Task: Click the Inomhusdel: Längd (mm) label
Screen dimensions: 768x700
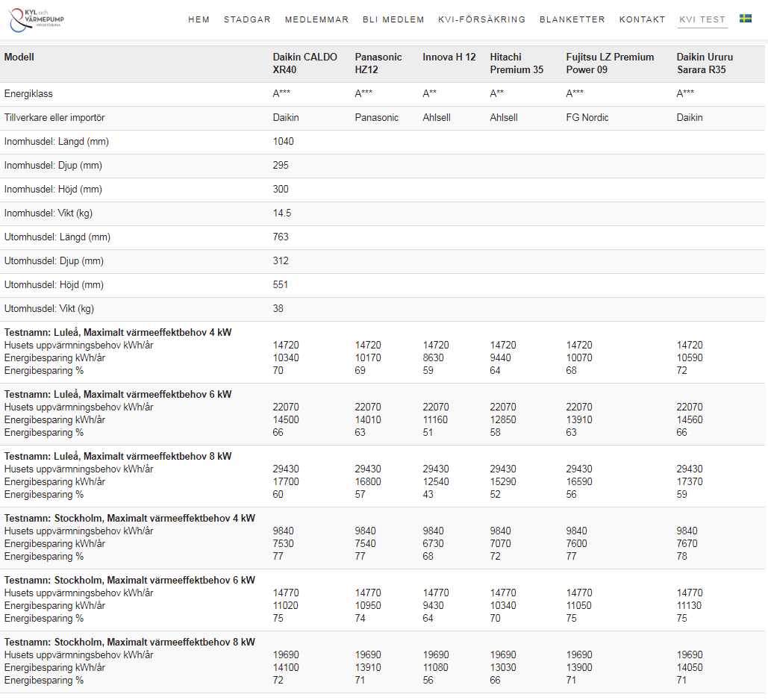Action: [x=56, y=142]
